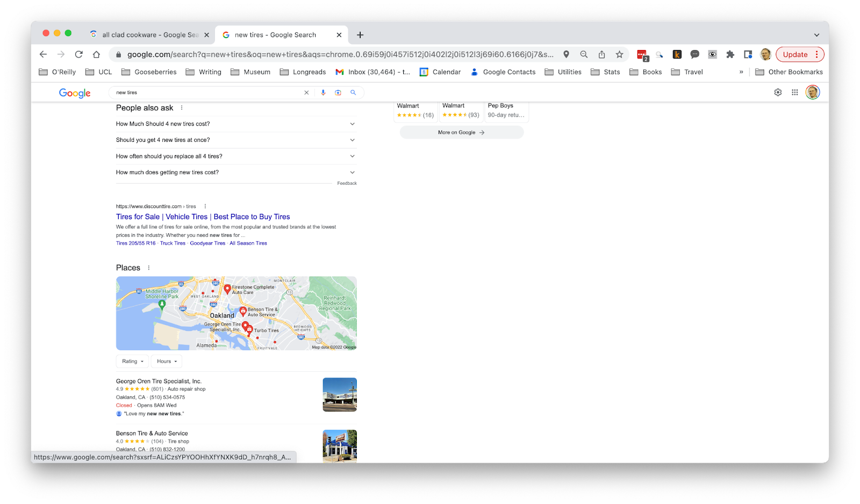The width and height of the screenshot is (860, 504).
Task: Go back to the previous page
Action: click(x=44, y=54)
